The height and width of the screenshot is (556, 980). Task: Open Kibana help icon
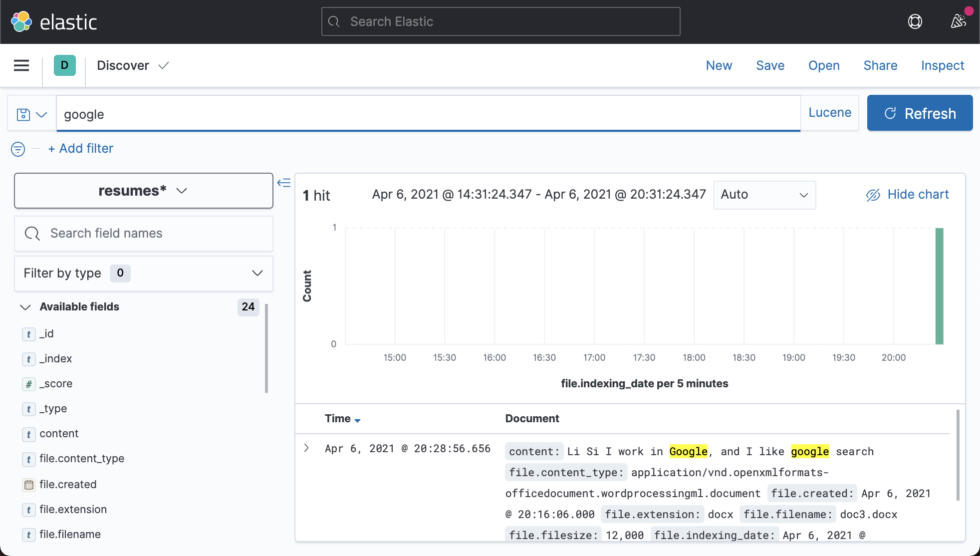(915, 21)
